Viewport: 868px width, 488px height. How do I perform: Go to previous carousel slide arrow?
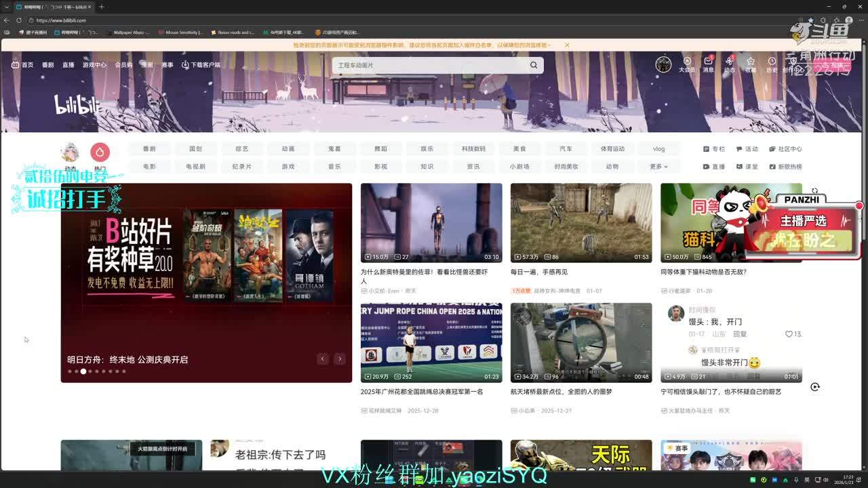pos(323,359)
